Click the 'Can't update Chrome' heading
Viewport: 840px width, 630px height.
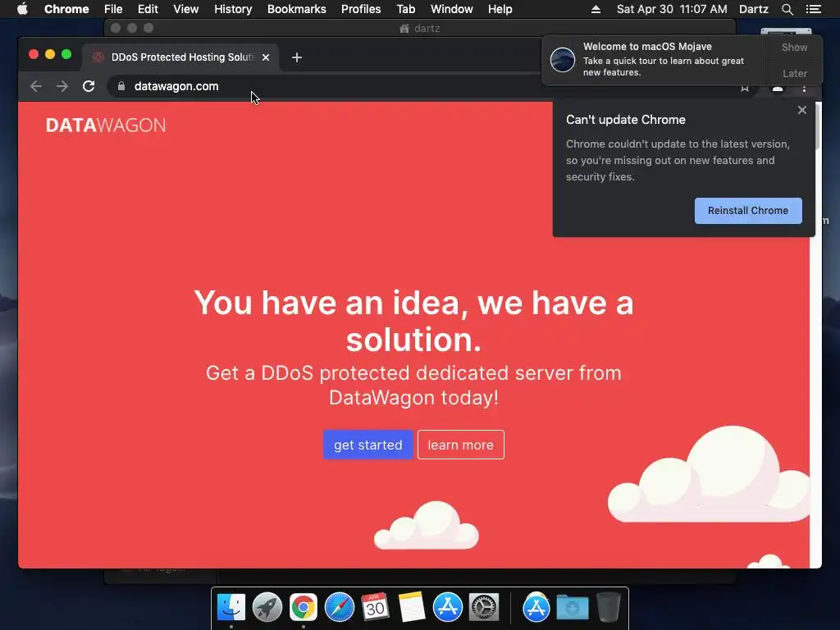click(626, 120)
